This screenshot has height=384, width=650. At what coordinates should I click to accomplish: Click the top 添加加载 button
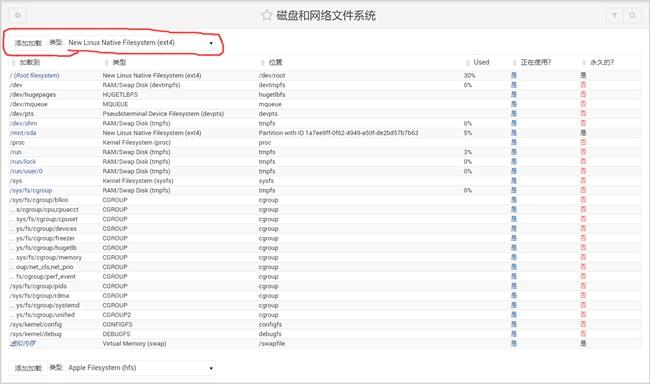(x=28, y=43)
